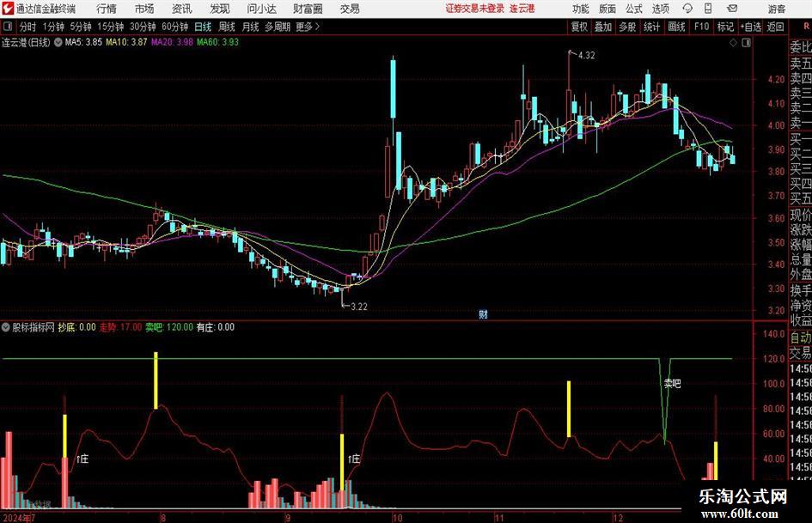
Task: Click the 通达信 red logo icon
Action: click(x=8, y=9)
